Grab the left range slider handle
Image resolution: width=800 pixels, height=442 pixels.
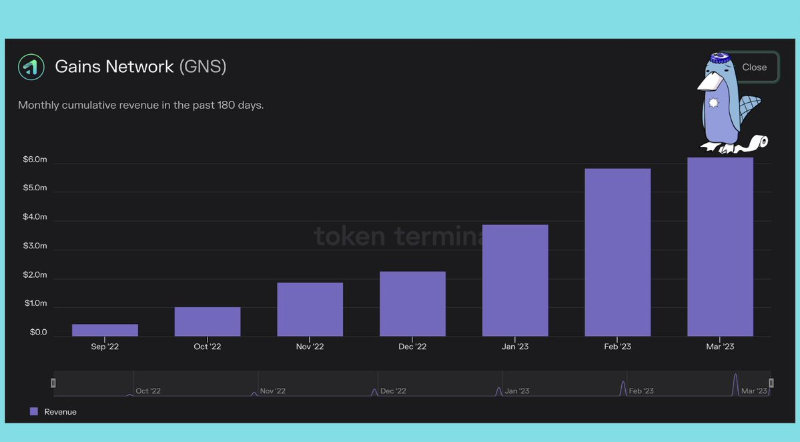(54, 383)
